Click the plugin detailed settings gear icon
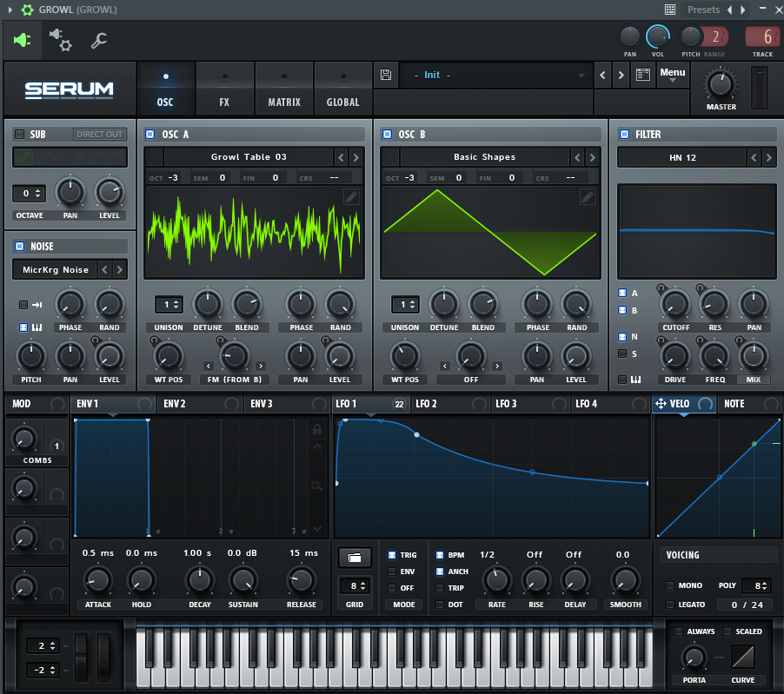 (60, 39)
